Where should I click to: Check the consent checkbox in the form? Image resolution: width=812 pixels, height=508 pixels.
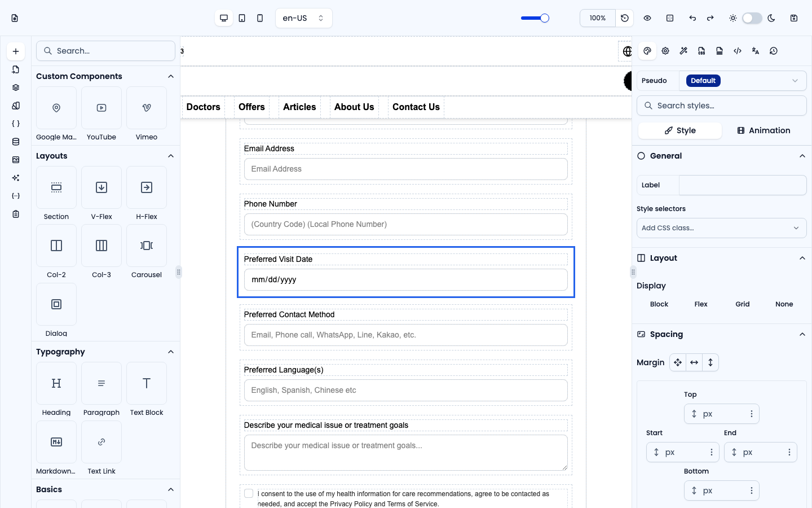click(x=249, y=493)
